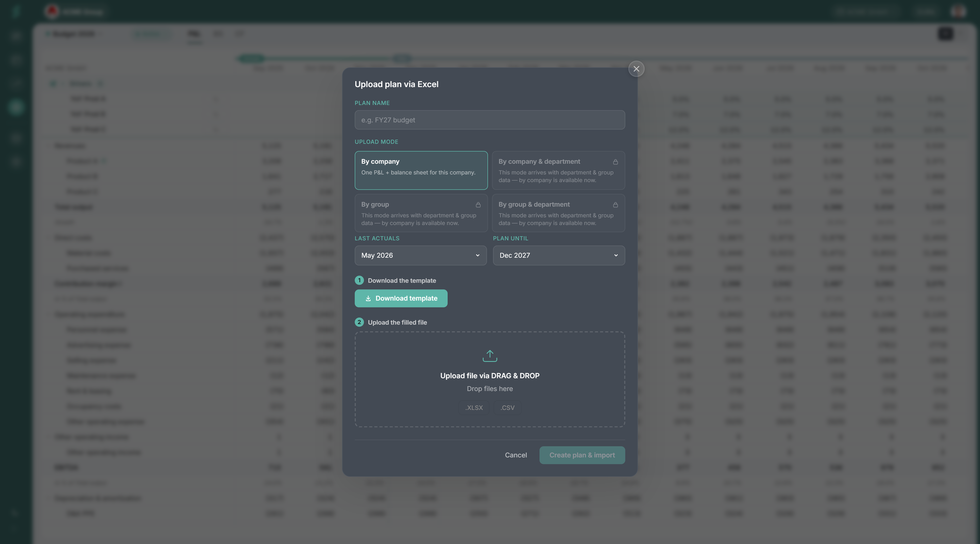The height and width of the screenshot is (544, 980).
Task: Close the Upload plan dialog
Action: 636,68
